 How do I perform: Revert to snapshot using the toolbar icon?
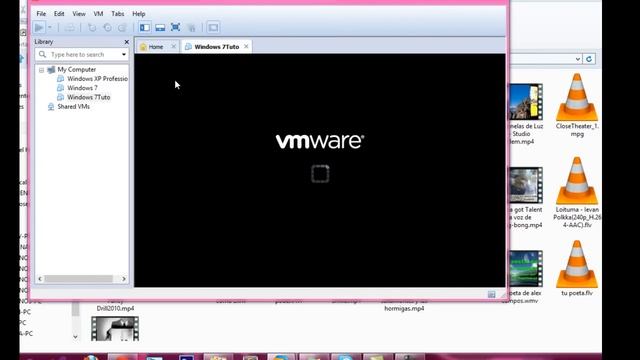pyautogui.click(x=107, y=27)
